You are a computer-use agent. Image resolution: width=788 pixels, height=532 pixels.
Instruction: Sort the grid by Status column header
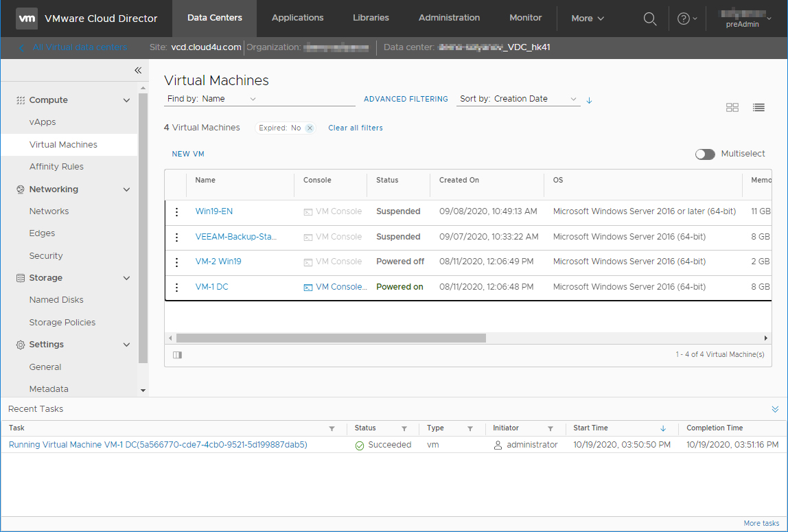[387, 181]
